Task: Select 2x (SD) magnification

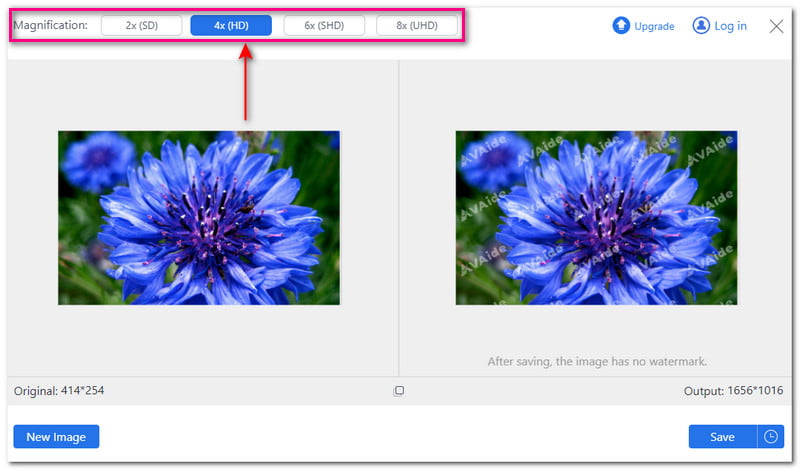Action: point(141,25)
